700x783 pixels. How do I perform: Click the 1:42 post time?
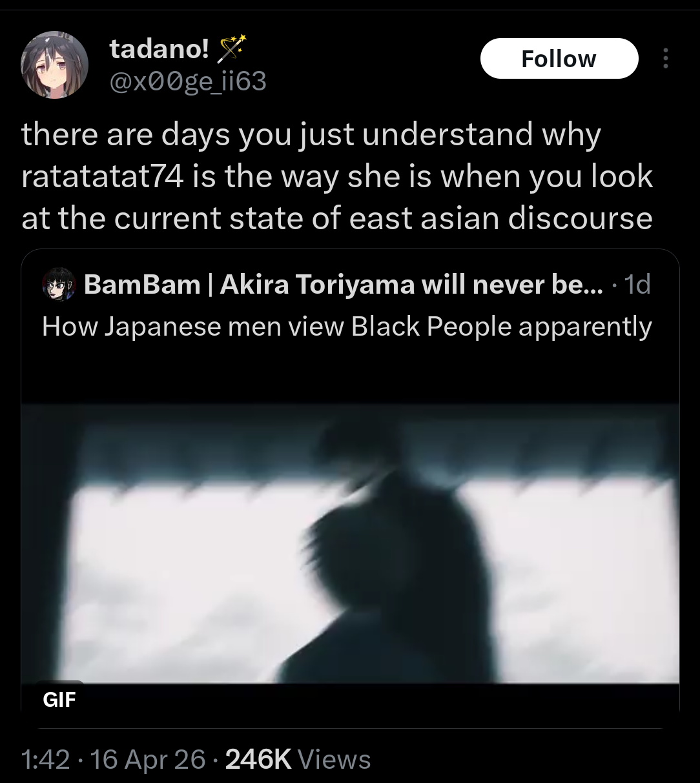(45, 759)
